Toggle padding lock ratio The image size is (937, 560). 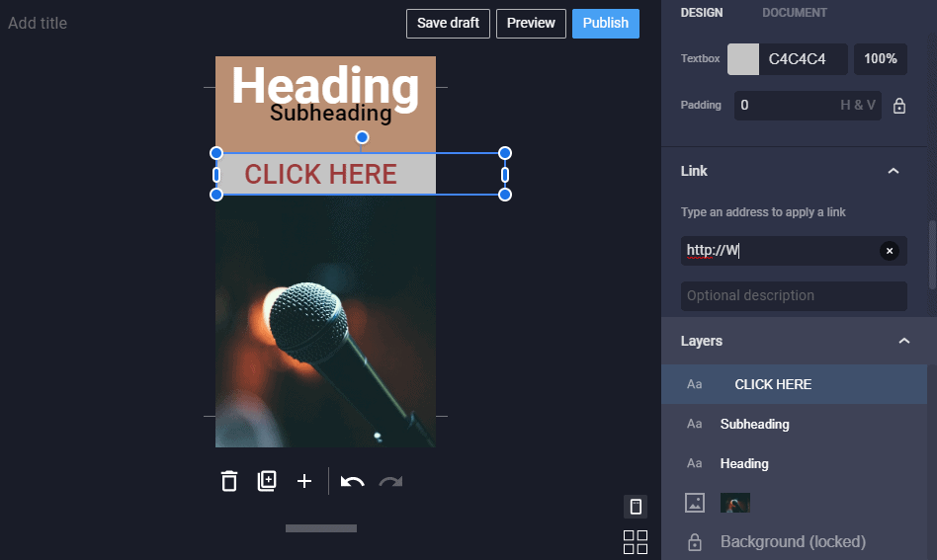coord(898,106)
